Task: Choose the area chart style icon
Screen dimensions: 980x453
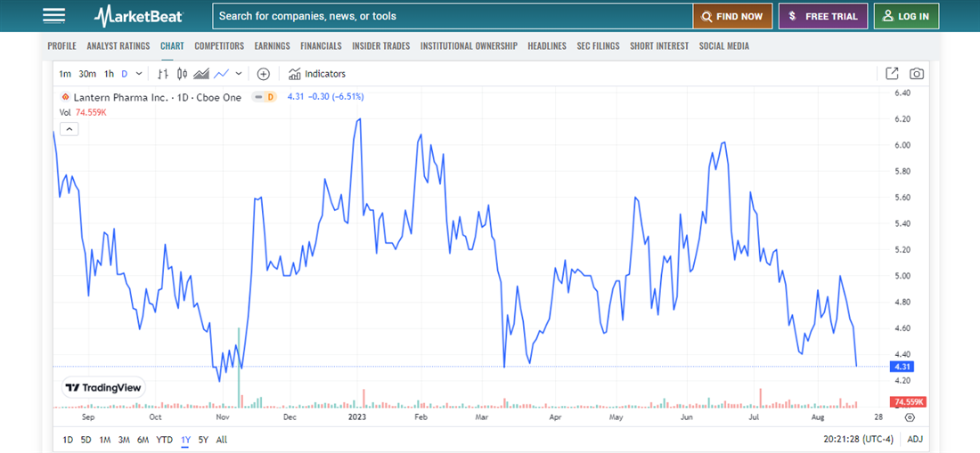Action: pos(201,74)
